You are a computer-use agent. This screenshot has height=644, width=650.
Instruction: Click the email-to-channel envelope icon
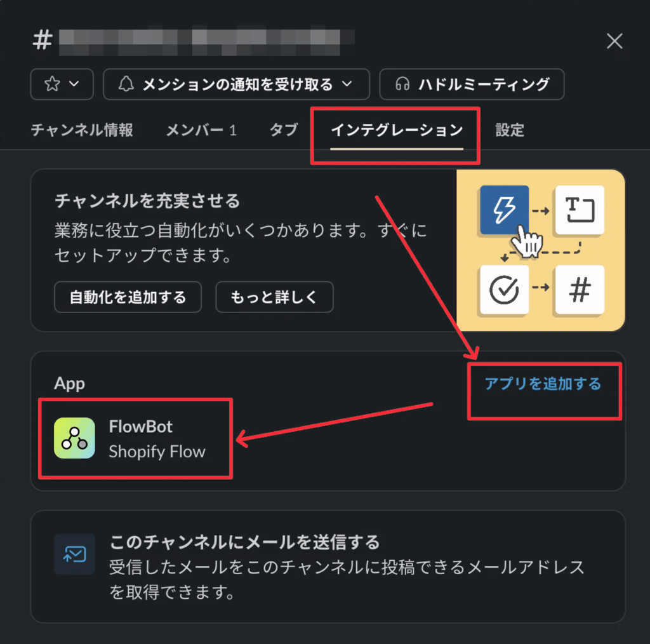[x=75, y=554]
